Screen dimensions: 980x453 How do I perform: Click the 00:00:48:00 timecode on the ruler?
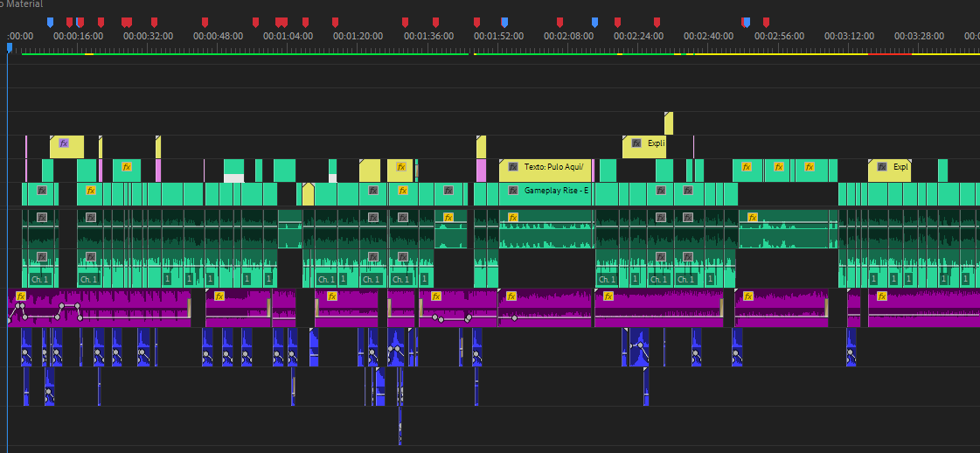click(x=219, y=36)
